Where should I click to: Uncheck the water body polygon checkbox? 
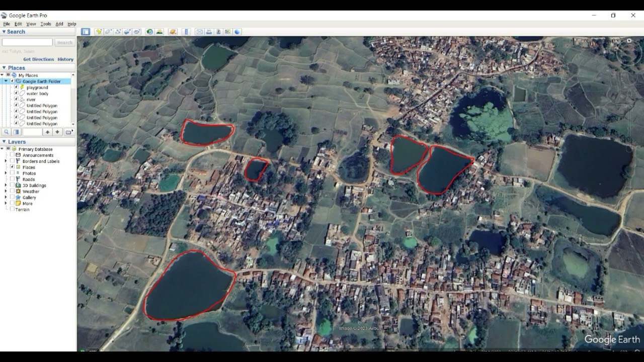point(16,93)
